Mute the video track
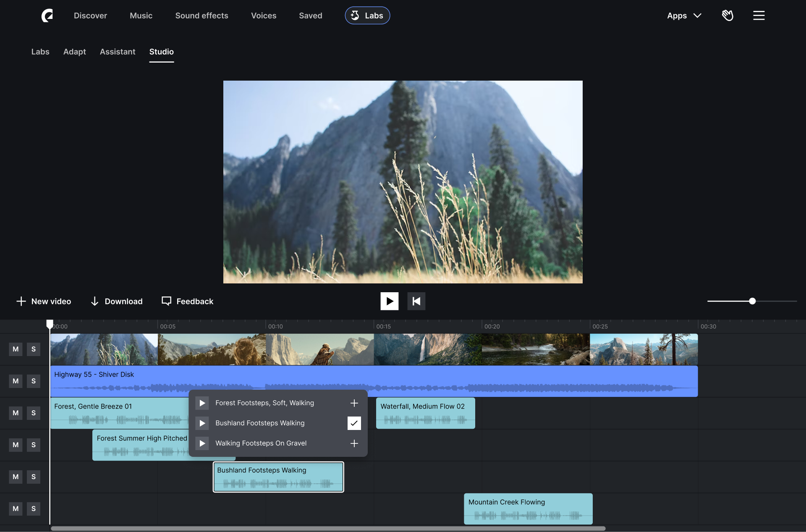The width and height of the screenshot is (806, 532). (x=16, y=349)
